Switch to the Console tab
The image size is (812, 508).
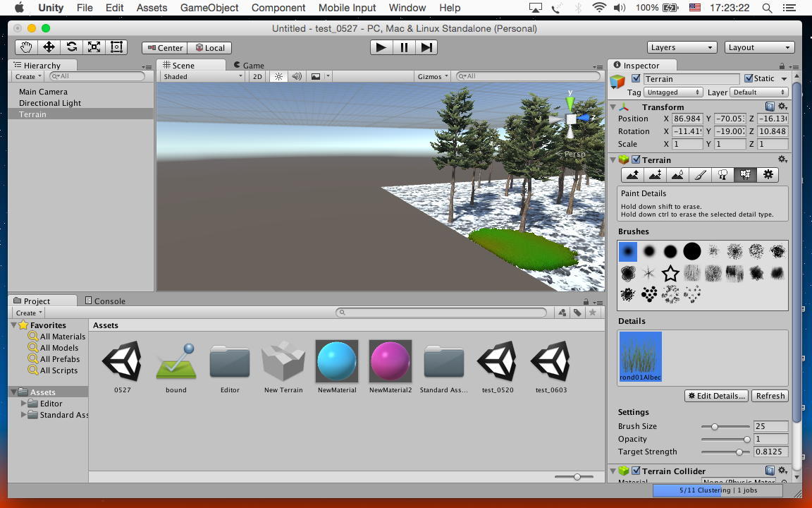(x=105, y=301)
